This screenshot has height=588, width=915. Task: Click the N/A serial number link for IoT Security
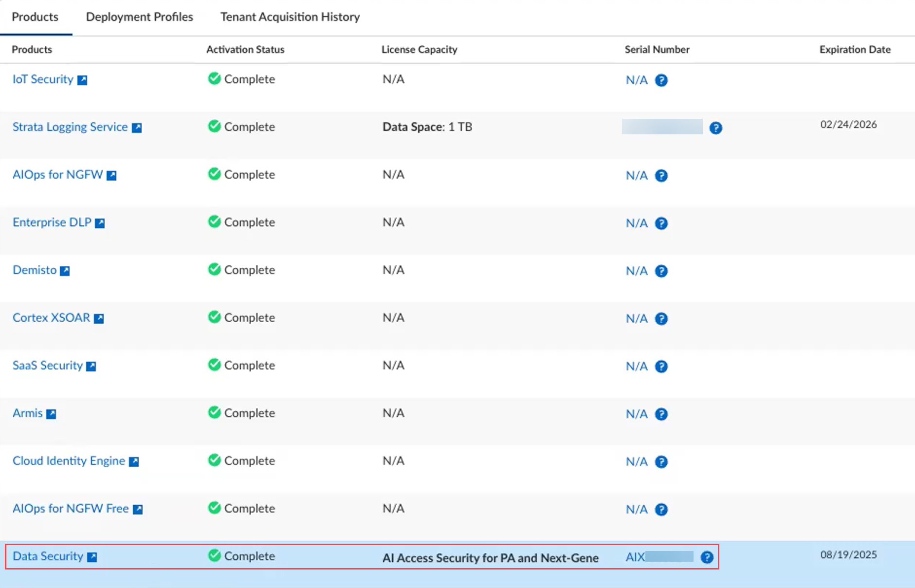[636, 80]
